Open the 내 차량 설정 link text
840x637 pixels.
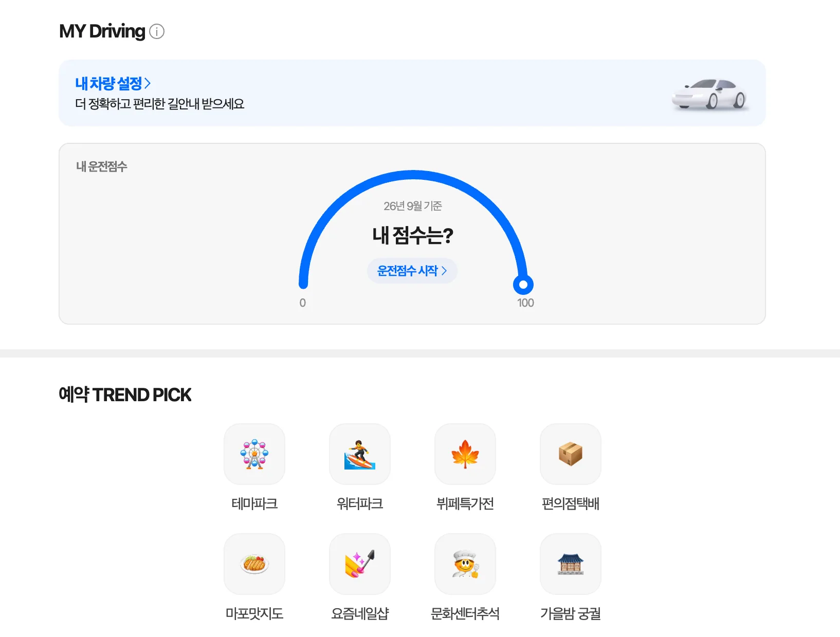click(108, 83)
